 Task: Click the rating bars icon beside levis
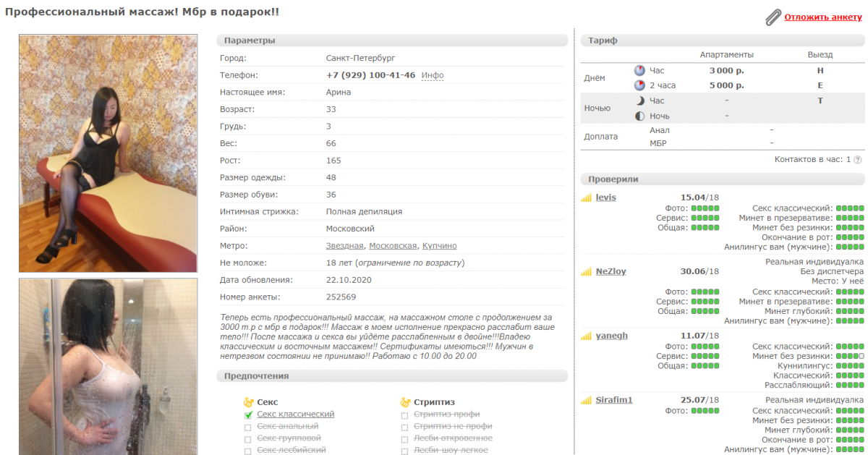(587, 198)
